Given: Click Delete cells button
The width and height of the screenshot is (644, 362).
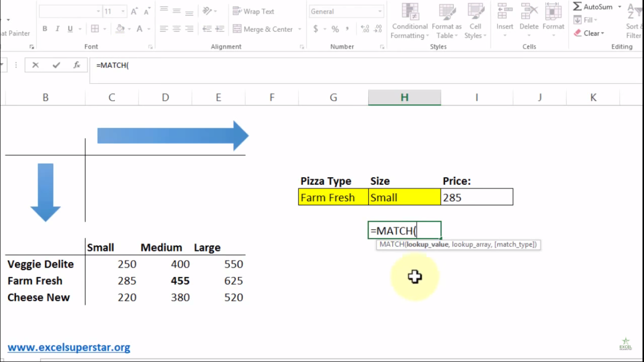Looking at the screenshot, I should (529, 21).
